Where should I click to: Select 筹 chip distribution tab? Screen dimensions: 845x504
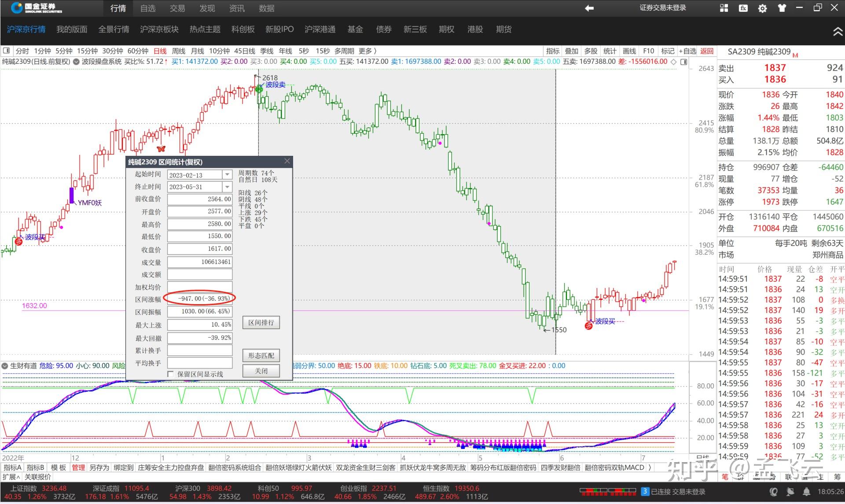point(837,477)
